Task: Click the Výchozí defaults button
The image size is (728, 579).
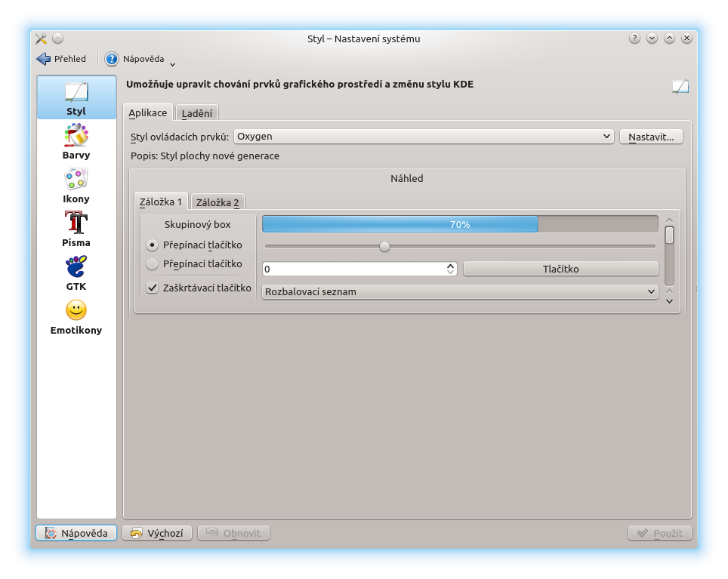Action: (x=157, y=533)
